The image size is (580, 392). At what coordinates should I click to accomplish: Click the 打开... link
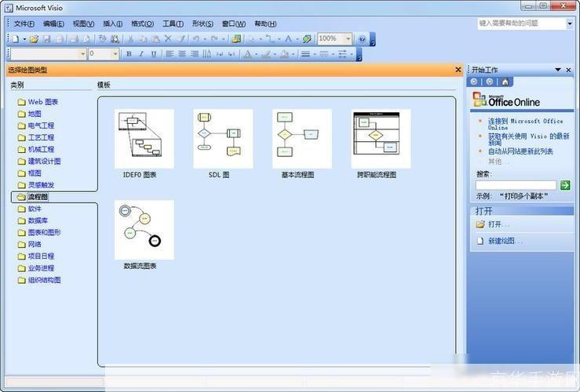pos(498,224)
